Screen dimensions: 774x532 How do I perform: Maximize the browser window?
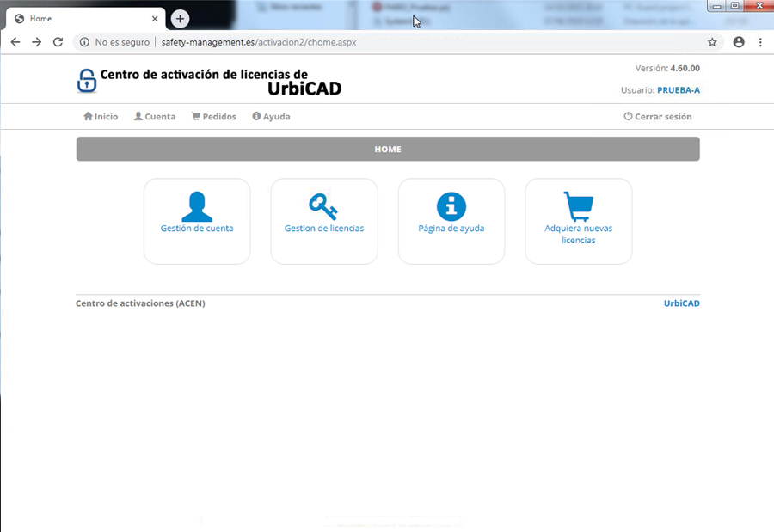coord(734,6)
